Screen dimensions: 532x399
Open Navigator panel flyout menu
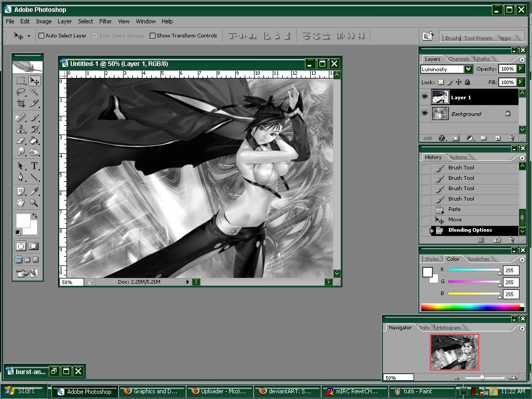pos(522,328)
